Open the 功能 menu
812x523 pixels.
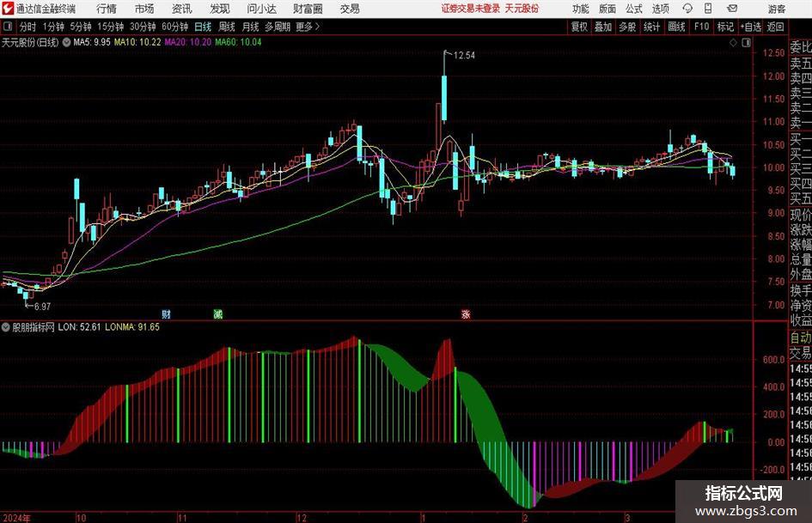tap(581, 9)
